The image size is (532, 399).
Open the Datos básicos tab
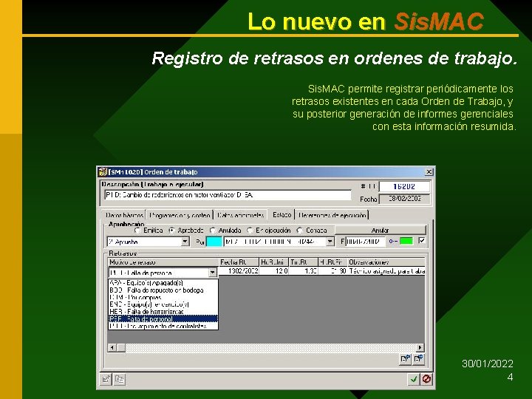(x=124, y=215)
